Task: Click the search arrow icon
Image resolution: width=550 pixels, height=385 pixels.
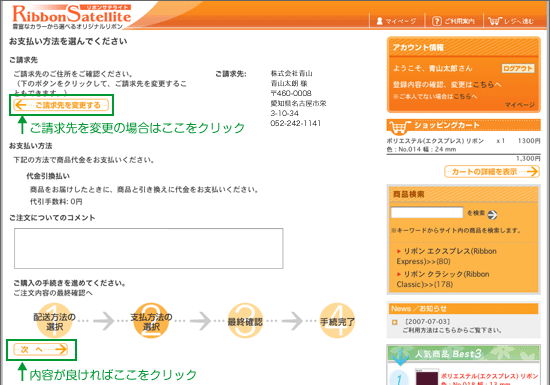Action: [492, 215]
